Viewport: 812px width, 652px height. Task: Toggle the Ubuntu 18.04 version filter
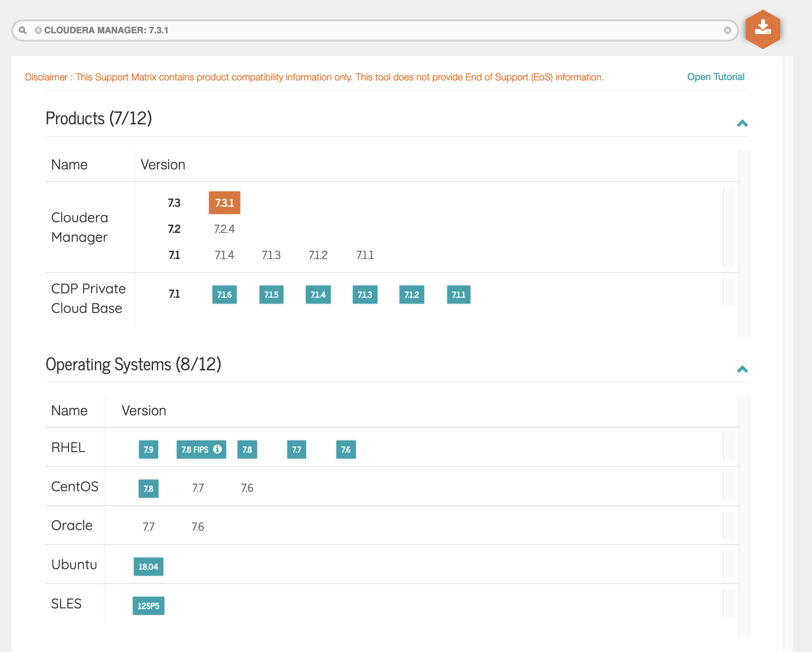tap(148, 566)
